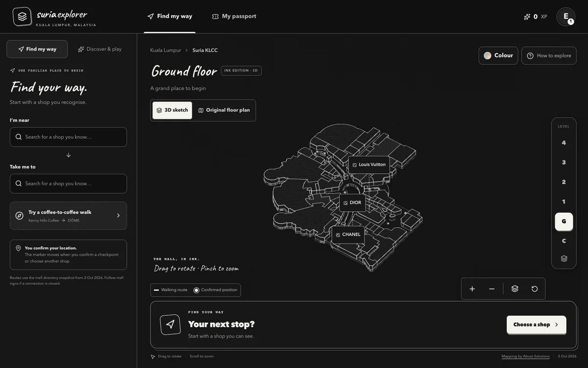
Task: Select level G ground floor
Action: click(x=564, y=221)
